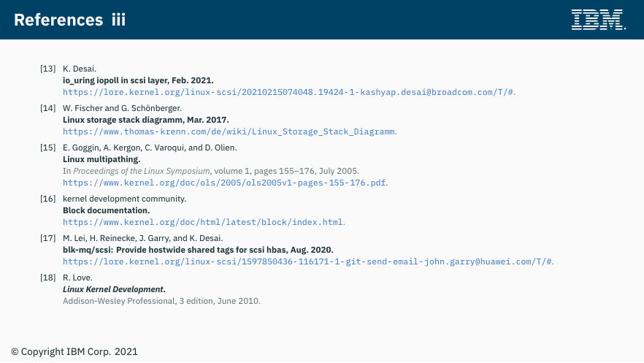Viewport: 644px width, 363px height.
Task: Click the "© Copyright IBM Corp. 2021" footer
Action: [x=74, y=352]
